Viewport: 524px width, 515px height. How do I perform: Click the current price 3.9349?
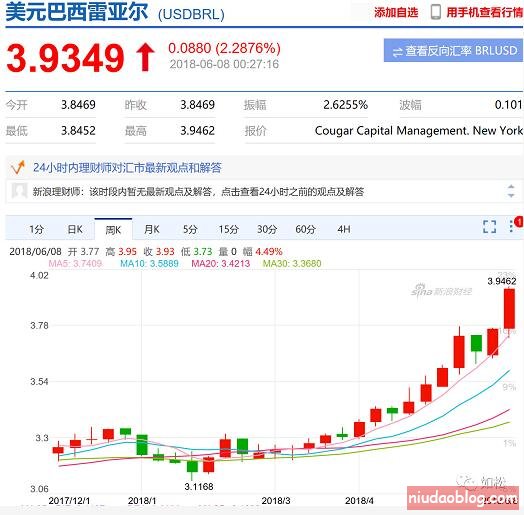coord(65,58)
